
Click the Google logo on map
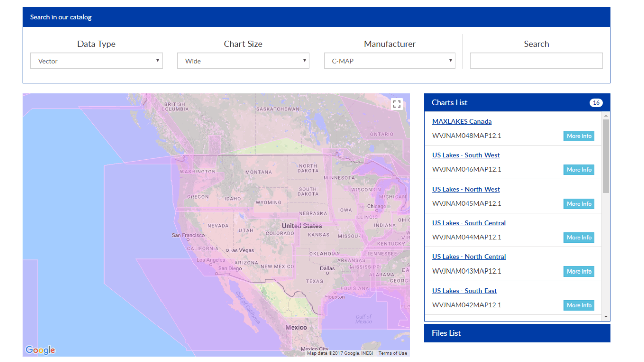tap(40, 350)
